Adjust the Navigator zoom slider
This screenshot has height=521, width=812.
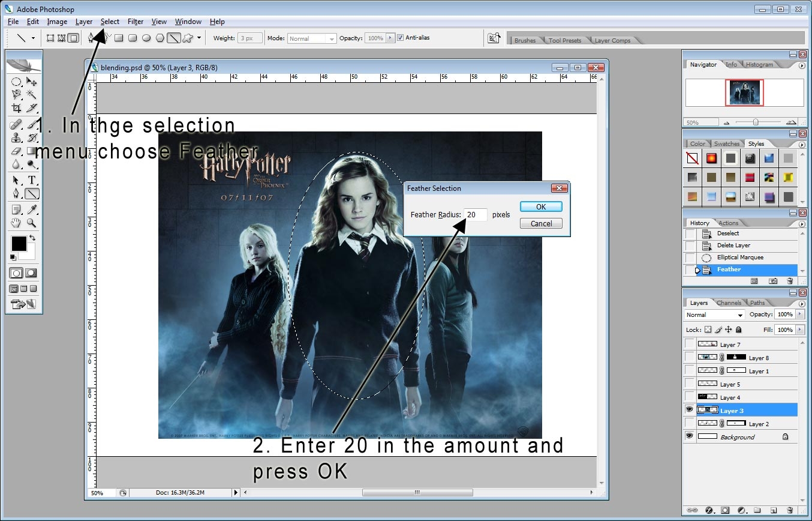756,122
